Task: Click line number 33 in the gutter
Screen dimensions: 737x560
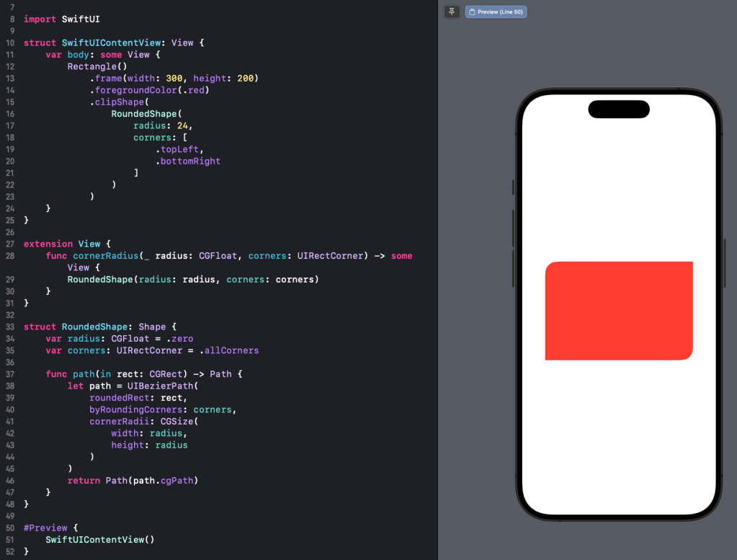Action: [x=9, y=326]
